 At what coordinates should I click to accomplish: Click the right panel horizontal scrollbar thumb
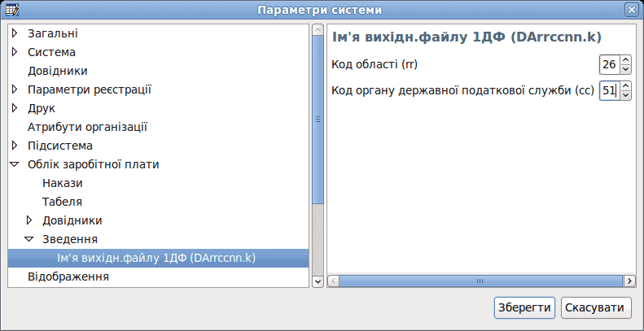pyautogui.click(x=480, y=281)
